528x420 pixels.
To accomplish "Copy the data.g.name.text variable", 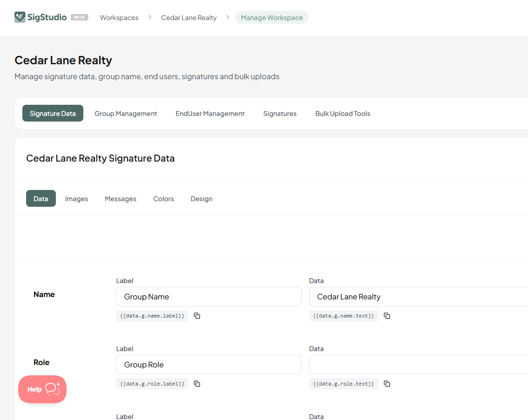I will click(x=387, y=316).
